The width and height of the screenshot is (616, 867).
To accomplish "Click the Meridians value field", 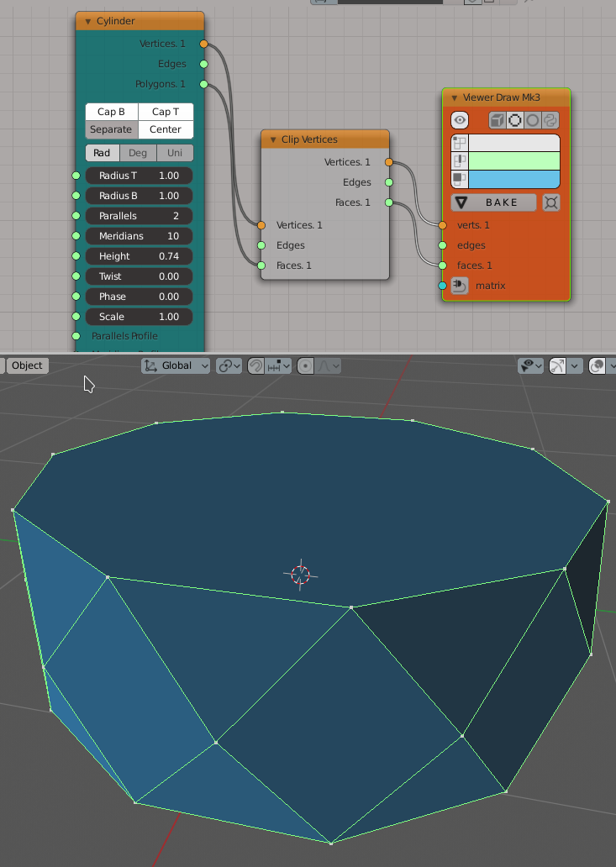I will 140,236.
